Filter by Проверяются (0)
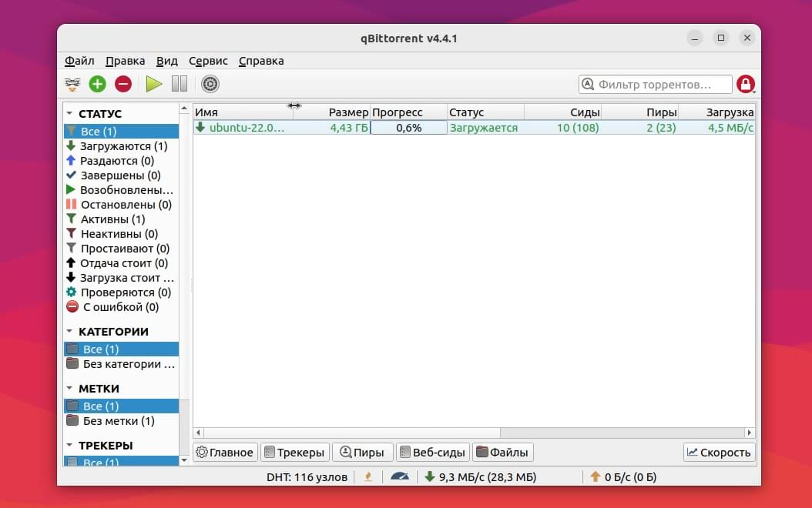Viewport: 812px width, 508px height. click(x=121, y=292)
